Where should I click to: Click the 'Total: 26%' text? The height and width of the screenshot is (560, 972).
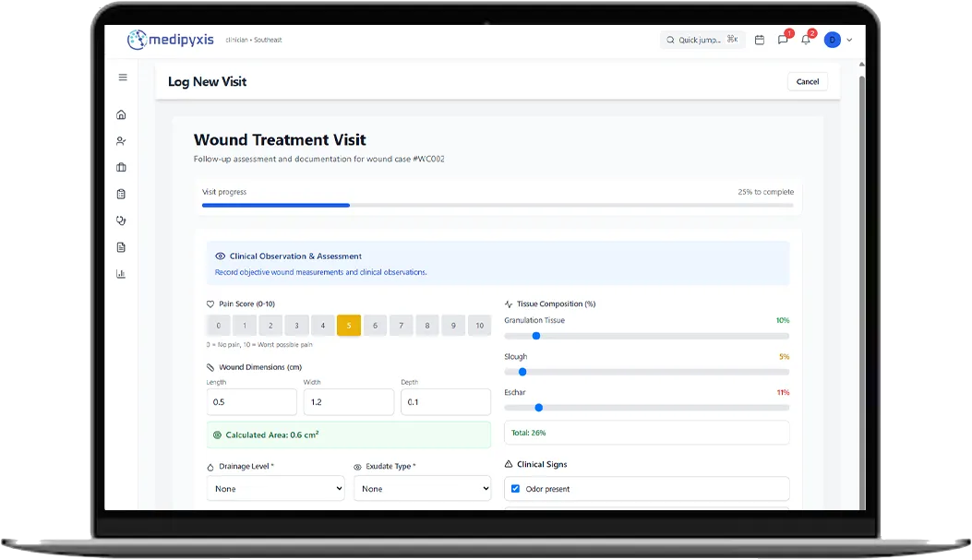(528, 433)
